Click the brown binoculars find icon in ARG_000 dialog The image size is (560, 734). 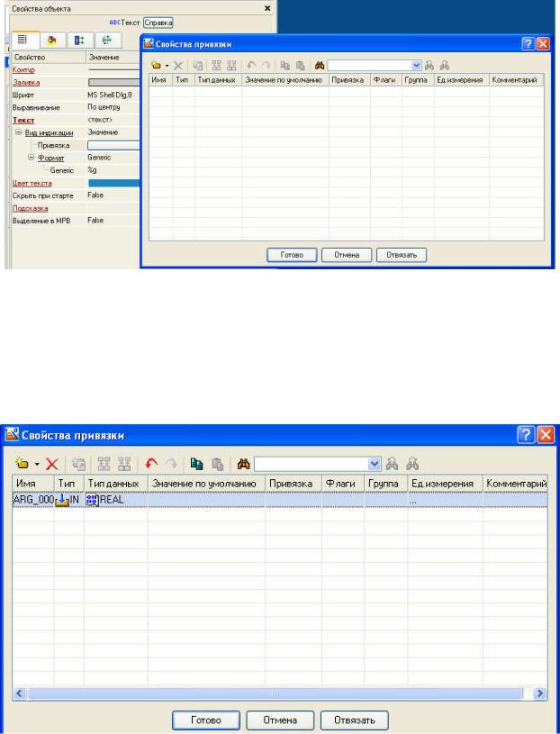pos(244,464)
